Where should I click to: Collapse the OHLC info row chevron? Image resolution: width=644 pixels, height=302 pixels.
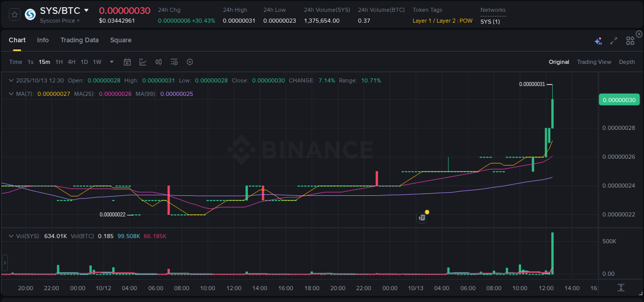(x=11, y=80)
